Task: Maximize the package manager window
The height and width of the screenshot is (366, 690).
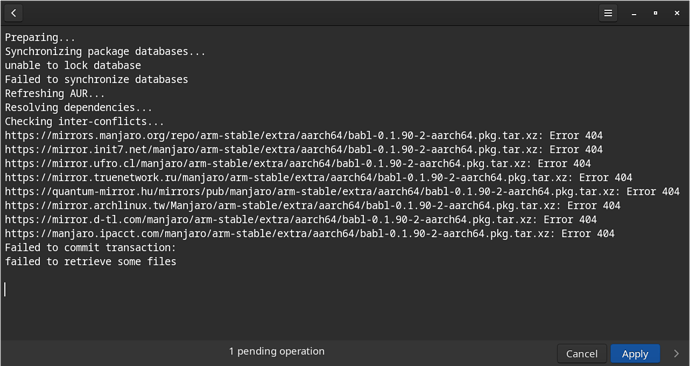Action: (655, 13)
